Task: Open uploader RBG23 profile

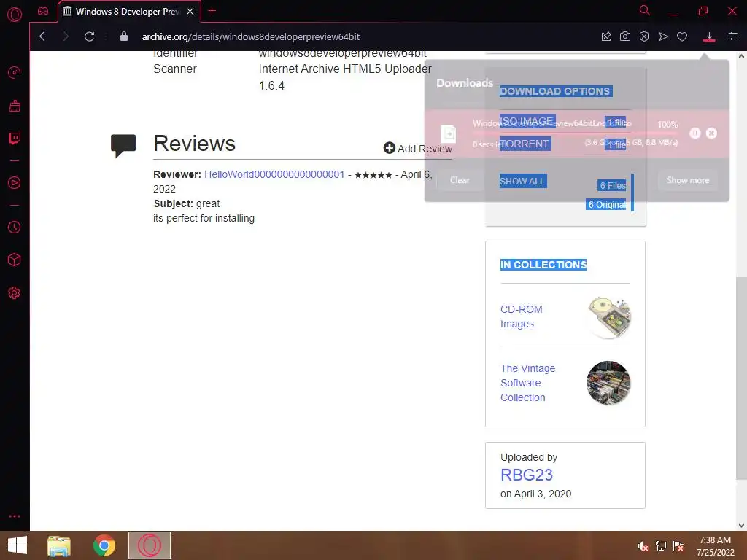Action: [527, 475]
